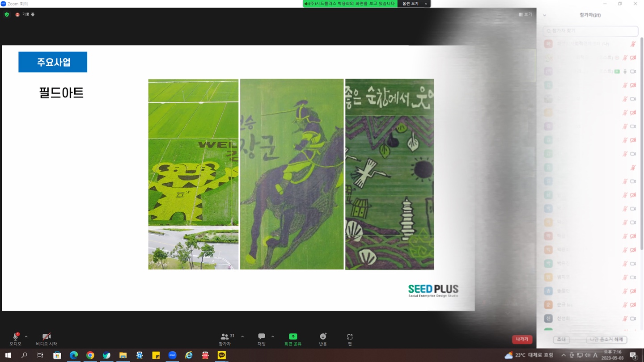Open the 옵션 보기 dropdown at top
Screen dimensions: 644x362
414,4
